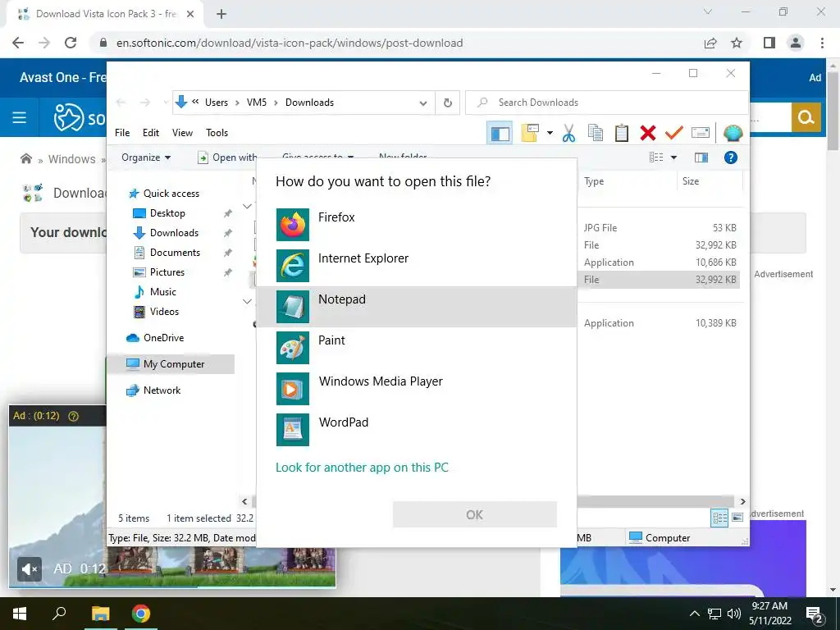Click the OK button in dialog
Screen dimensions: 840x630
(x=474, y=514)
